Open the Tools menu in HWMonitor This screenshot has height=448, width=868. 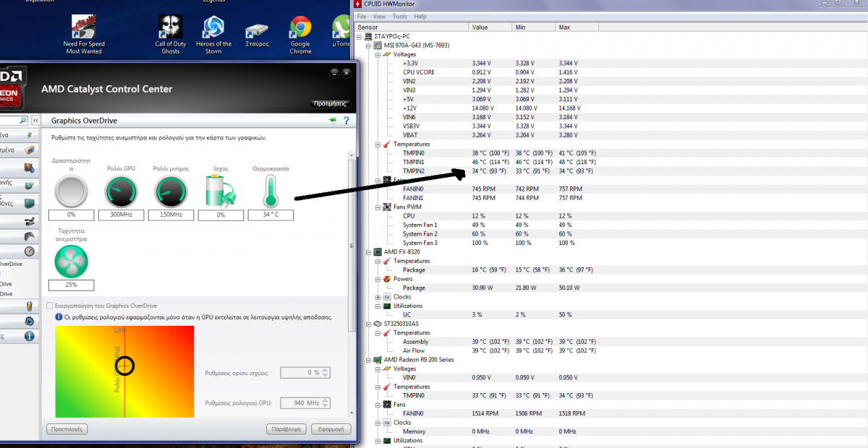point(400,16)
